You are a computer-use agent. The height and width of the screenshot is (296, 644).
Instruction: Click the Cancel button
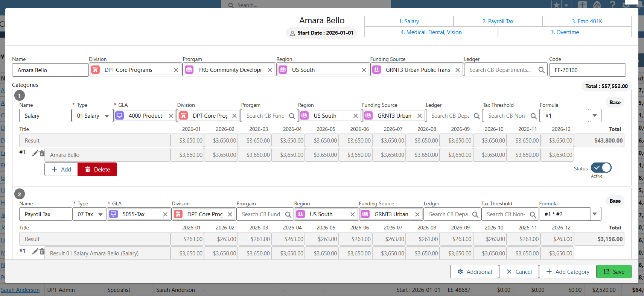(519, 272)
